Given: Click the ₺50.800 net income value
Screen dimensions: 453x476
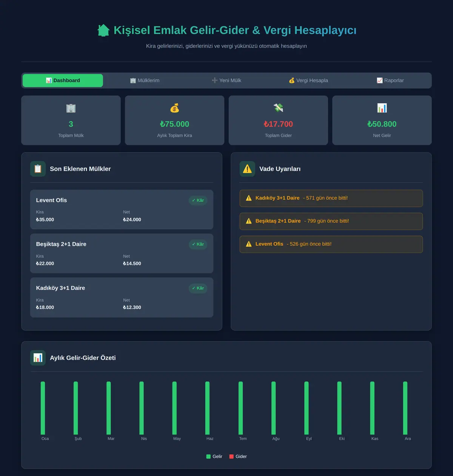Looking at the screenshot, I should [x=382, y=124].
